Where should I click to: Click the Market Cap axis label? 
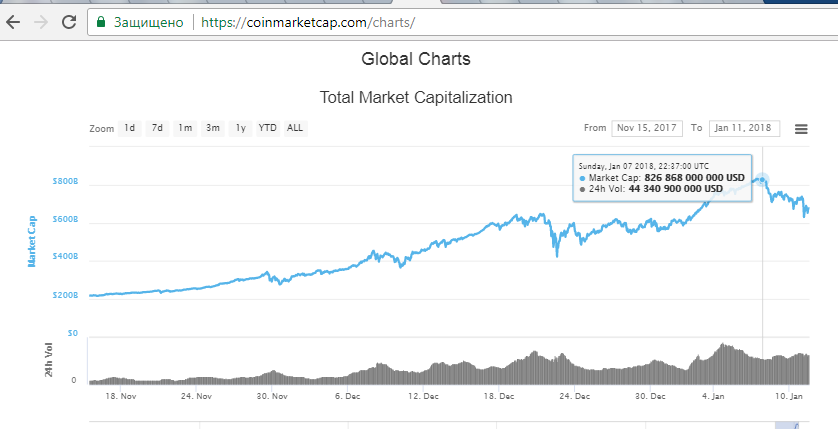32,240
